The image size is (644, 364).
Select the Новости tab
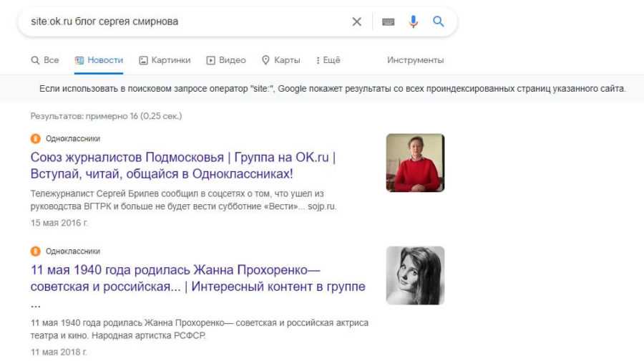point(99,60)
